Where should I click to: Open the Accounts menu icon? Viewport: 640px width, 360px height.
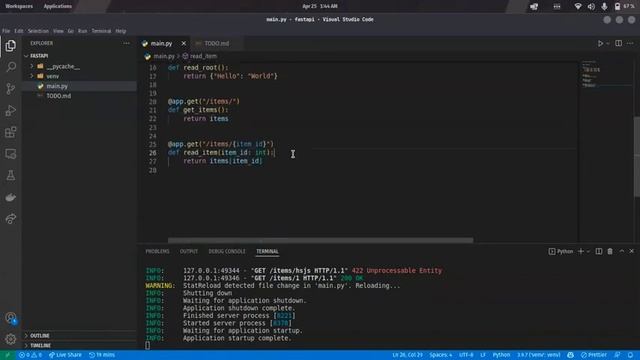(11, 318)
